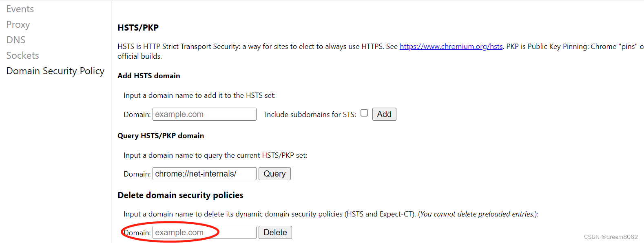This screenshot has height=243, width=644.
Task: Click the HSTS/PKP section heading
Action: 138,27
